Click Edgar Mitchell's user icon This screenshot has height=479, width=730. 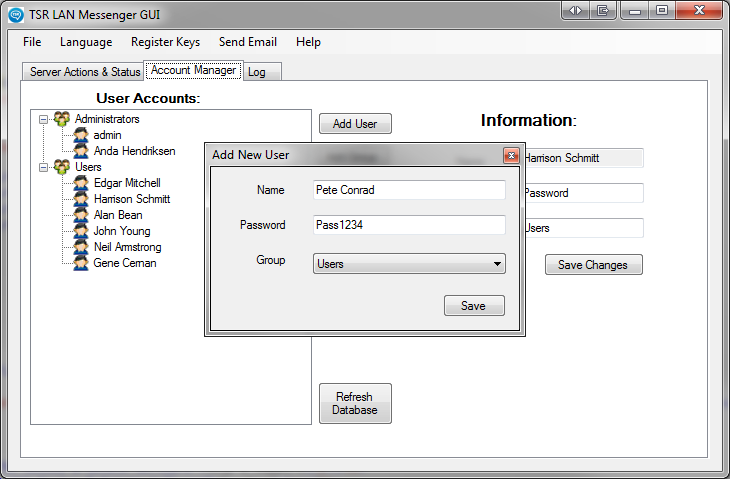pyautogui.click(x=81, y=183)
